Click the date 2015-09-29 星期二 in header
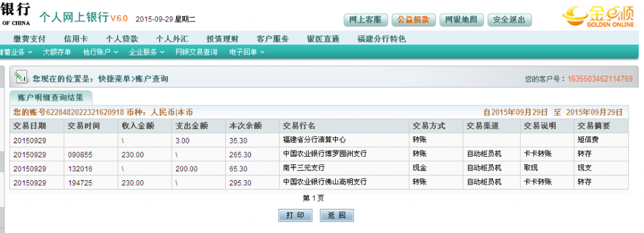The image size is (644, 233). [165, 19]
